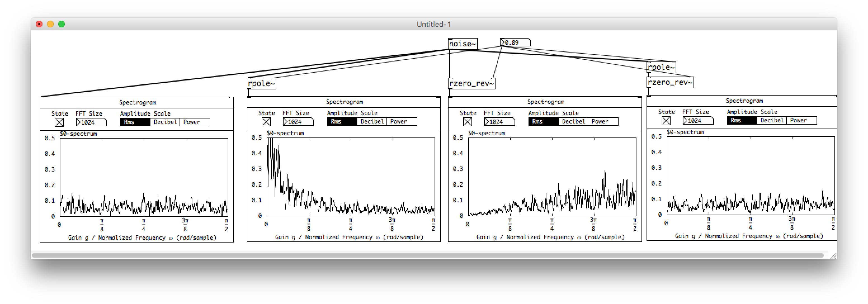Image resolution: width=868 pixels, height=304 pixels.
Task: Click the flat noise spectrum graph
Action: 144,177
